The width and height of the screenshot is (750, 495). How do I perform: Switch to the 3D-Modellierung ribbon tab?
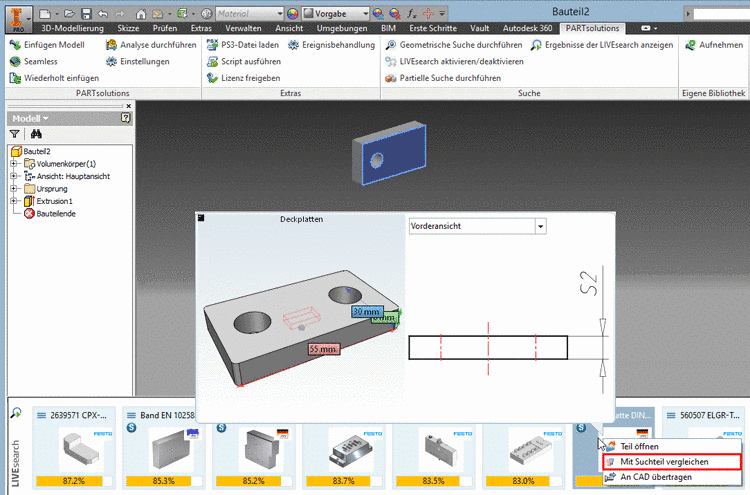coord(72,28)
